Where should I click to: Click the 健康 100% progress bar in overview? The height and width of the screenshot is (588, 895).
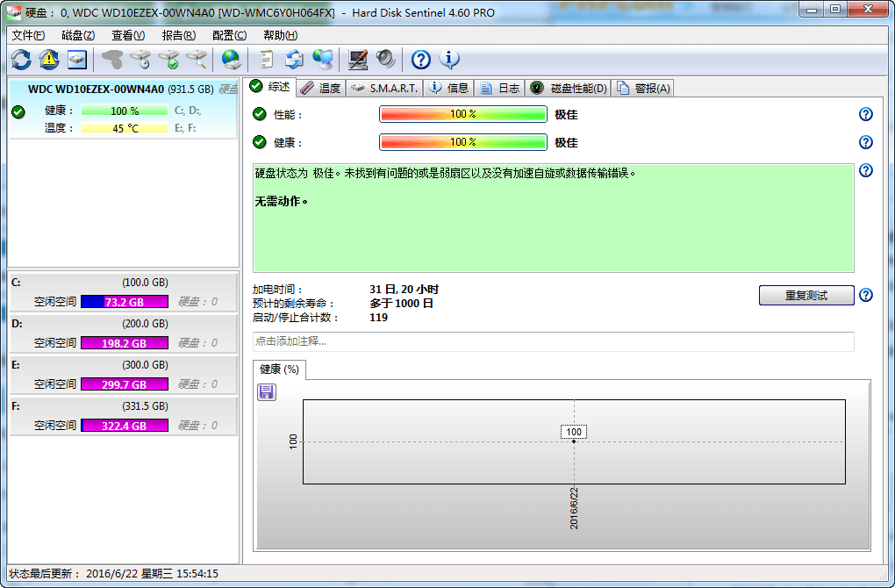point(462,142)
